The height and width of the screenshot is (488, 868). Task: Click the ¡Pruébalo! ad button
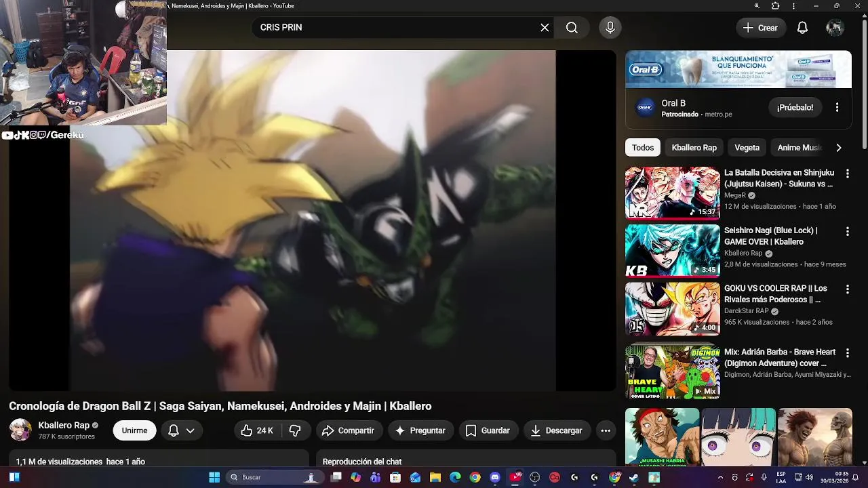click(795, 107)
